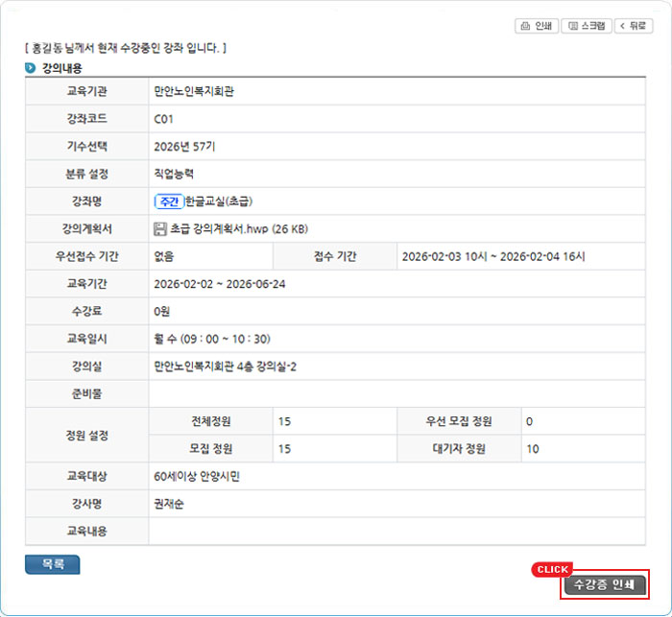Click the red CLICK badge
Screen dimensions: 672x617
pos(552,570)
